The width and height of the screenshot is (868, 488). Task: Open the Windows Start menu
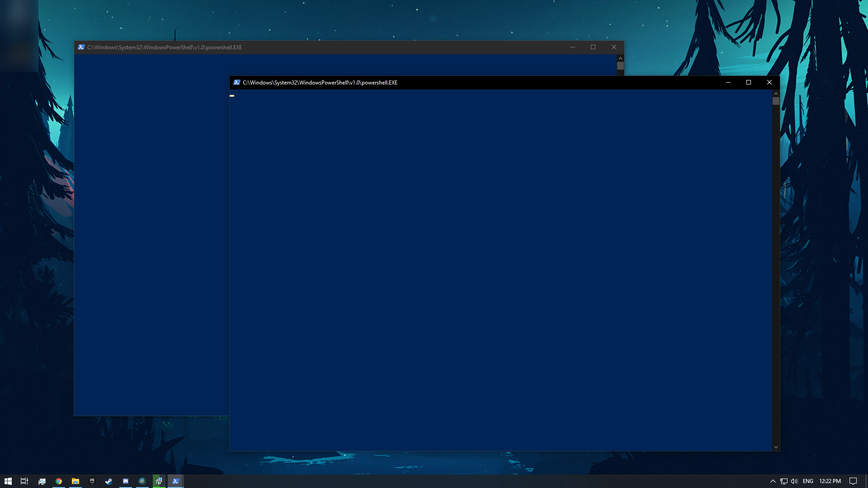pos(8,481)
